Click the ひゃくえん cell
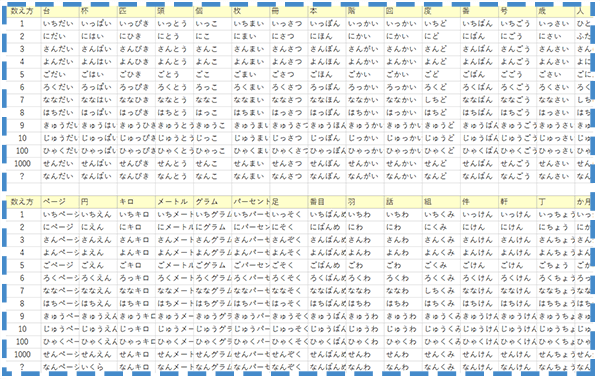 point(98,341)
